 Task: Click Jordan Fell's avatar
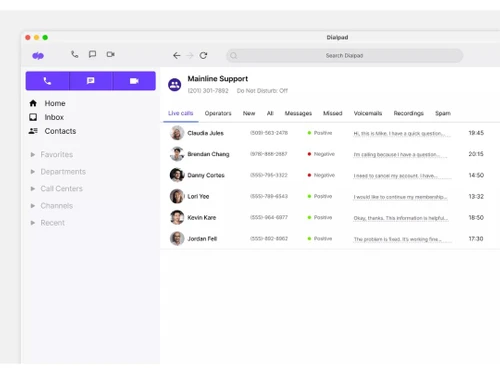[177, 239]
